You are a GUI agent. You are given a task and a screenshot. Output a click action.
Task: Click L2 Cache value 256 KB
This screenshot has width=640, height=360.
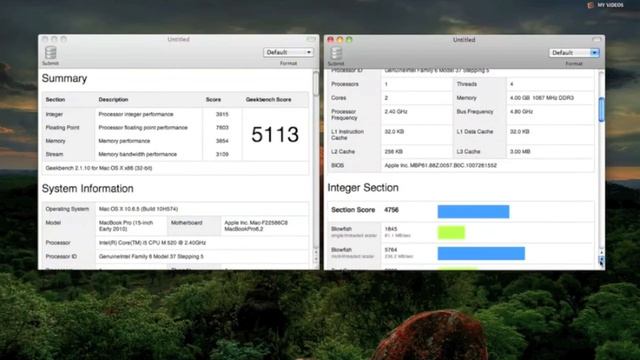coord(393,151)
